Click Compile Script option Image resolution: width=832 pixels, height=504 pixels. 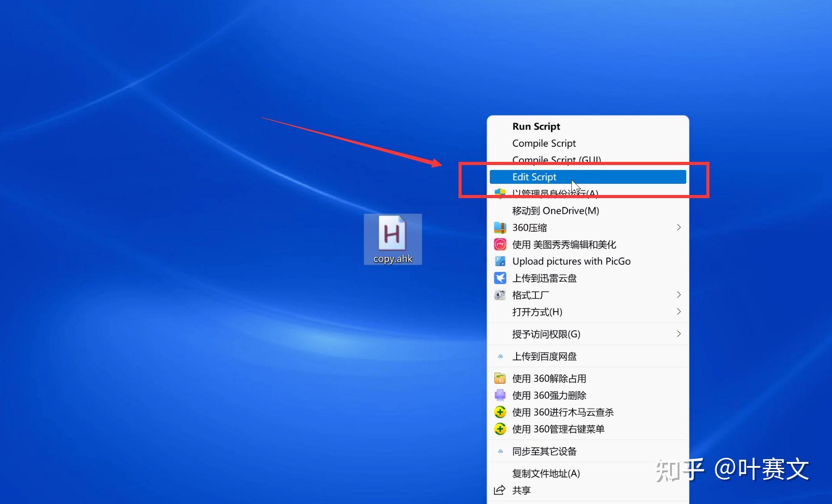(x=544, y=143)
